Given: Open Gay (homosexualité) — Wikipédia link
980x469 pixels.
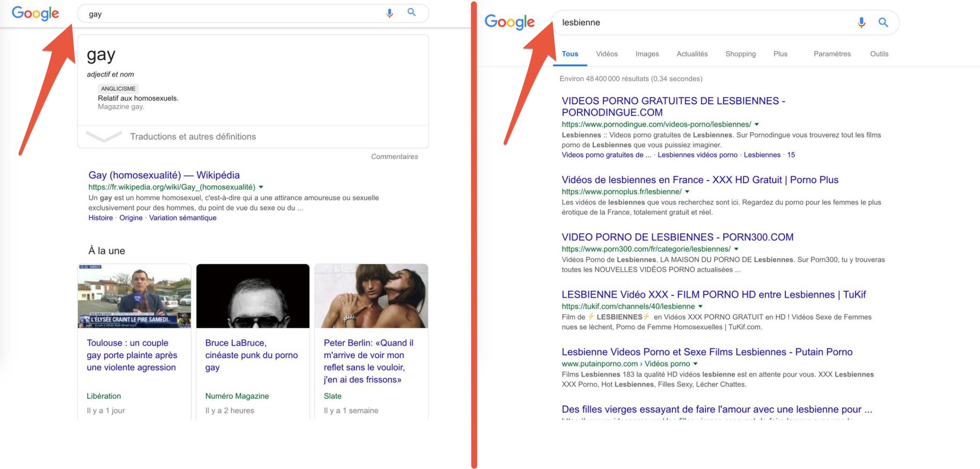Looking at the screenshot, I should coord(164,175).
